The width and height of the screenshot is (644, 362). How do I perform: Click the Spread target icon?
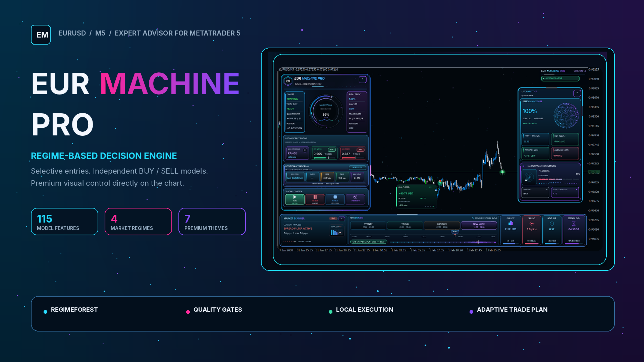(532, 224)
